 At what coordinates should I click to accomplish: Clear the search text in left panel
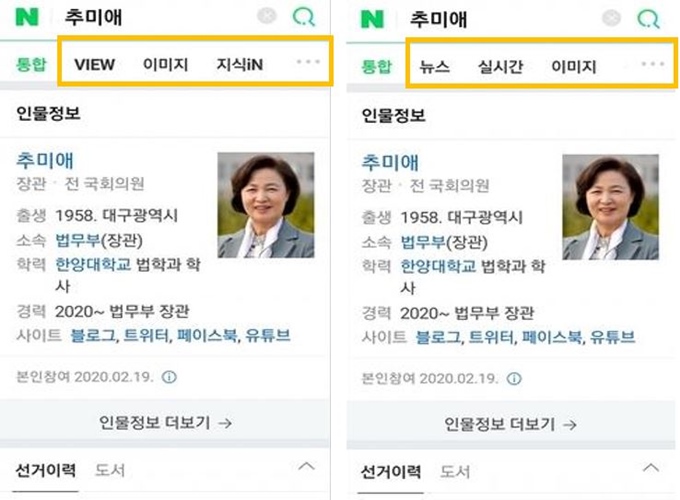(x=267, y=16)
